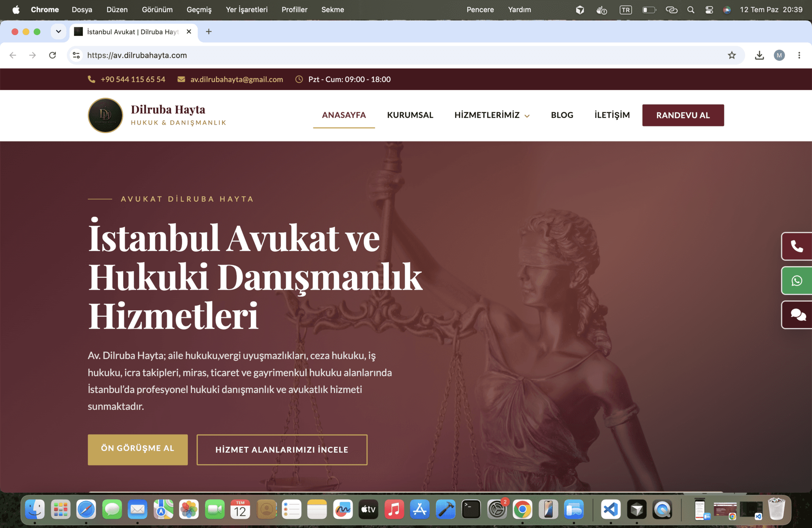812x528 pixels.
Task: Open the floating WhatsApp chat button
Action: pyautogui.click(x=797, y=281)
